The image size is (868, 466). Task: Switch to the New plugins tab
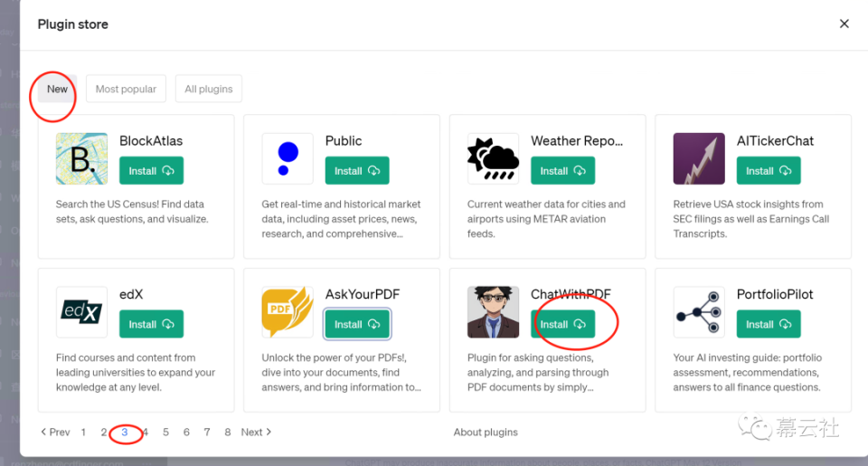(57, 89)
